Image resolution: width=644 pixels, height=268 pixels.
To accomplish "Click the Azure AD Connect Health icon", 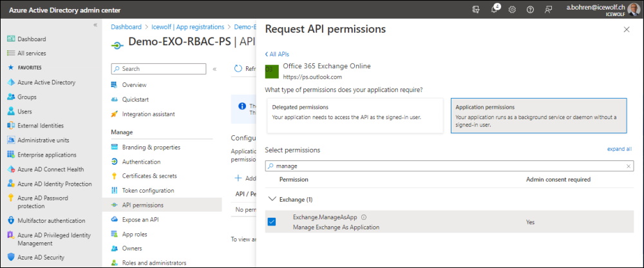I will click(11, 169).
